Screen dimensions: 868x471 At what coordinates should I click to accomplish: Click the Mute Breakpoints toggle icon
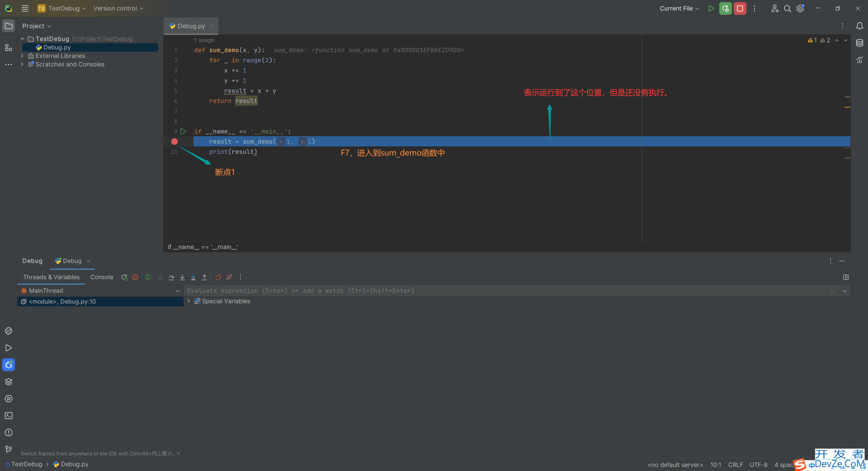tap(229, 277)
